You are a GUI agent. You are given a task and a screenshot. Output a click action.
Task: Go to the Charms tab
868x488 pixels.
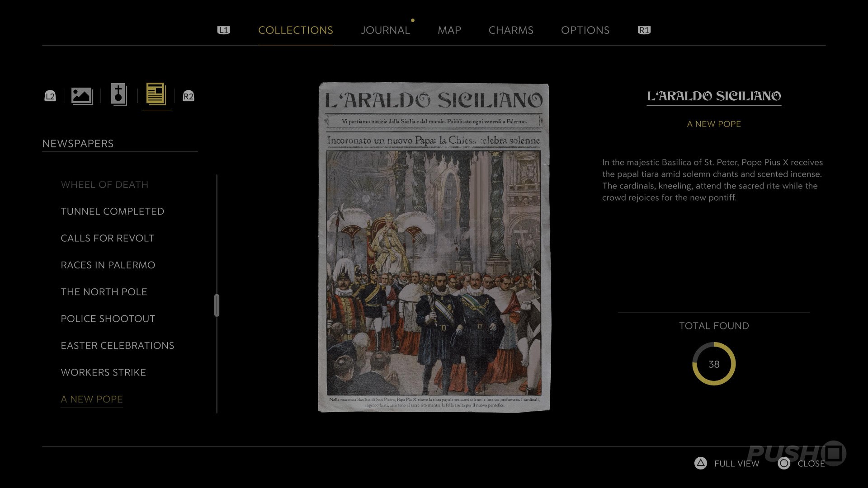coord(511,30)
